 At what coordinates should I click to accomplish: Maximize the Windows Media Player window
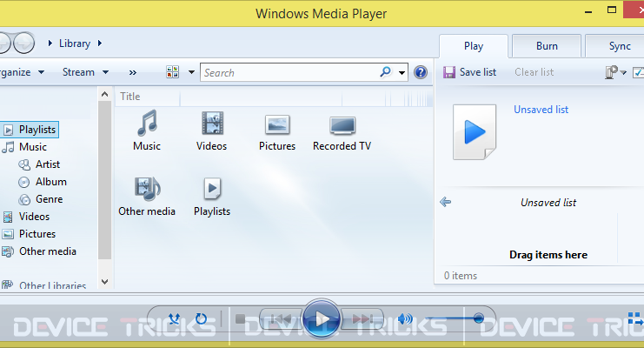[x=612, y=10]
